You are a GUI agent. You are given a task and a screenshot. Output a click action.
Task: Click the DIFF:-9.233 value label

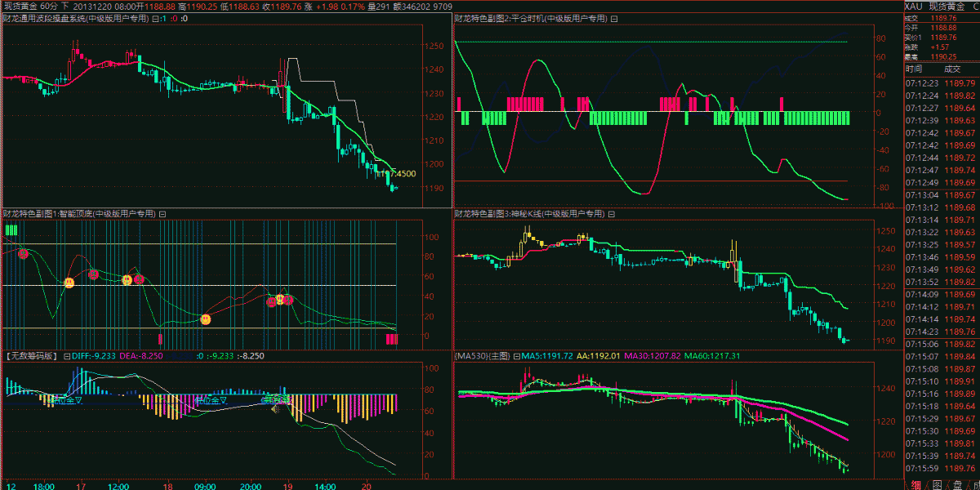pyautogui.click(x=94, y=356)
